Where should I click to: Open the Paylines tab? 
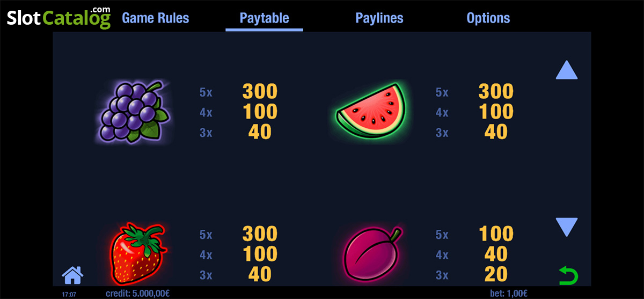click(x=379, y=18)
